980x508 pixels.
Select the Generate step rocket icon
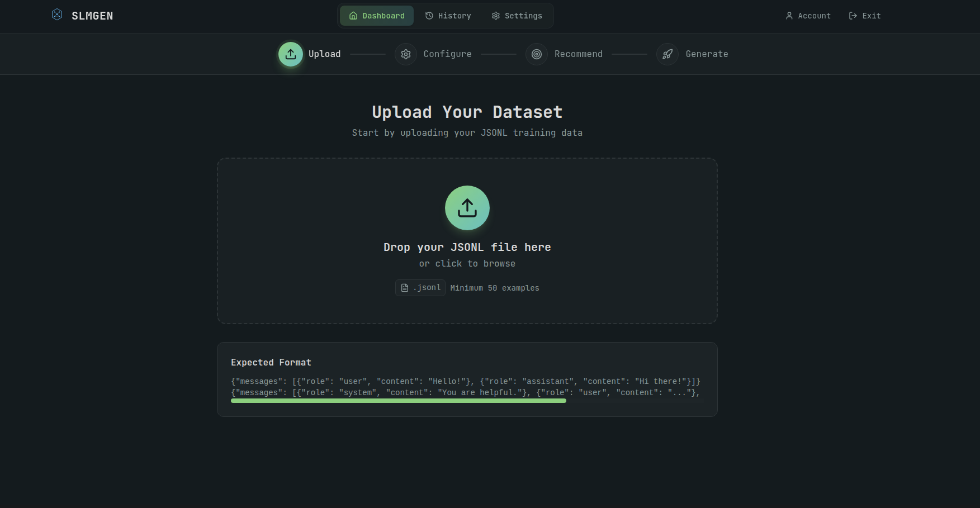click(x=667, y=54)
